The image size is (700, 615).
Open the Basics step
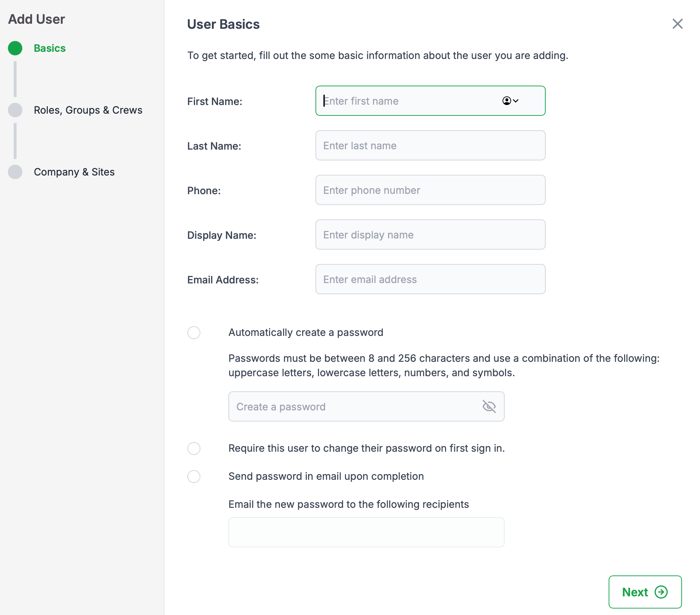tap(50, 48)
